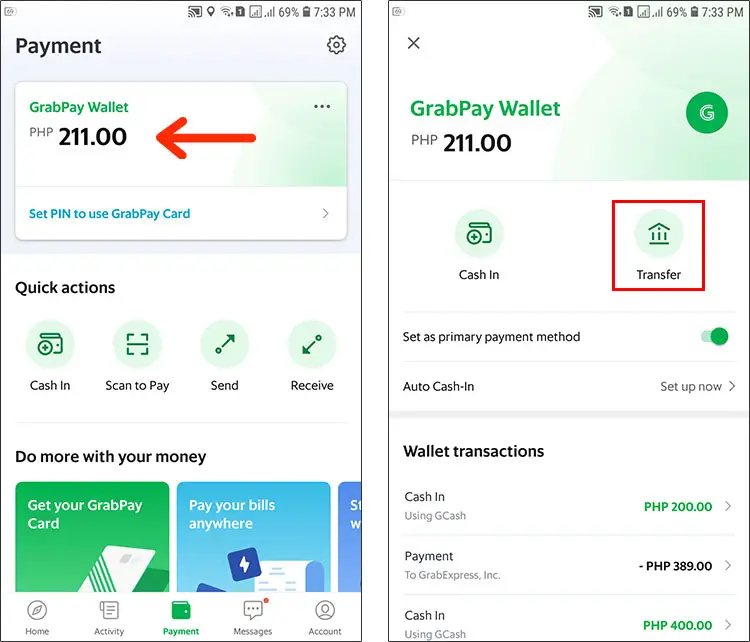Switch to the Messages tab
Screen dimensions: 750x642
(x=253, y=618)
